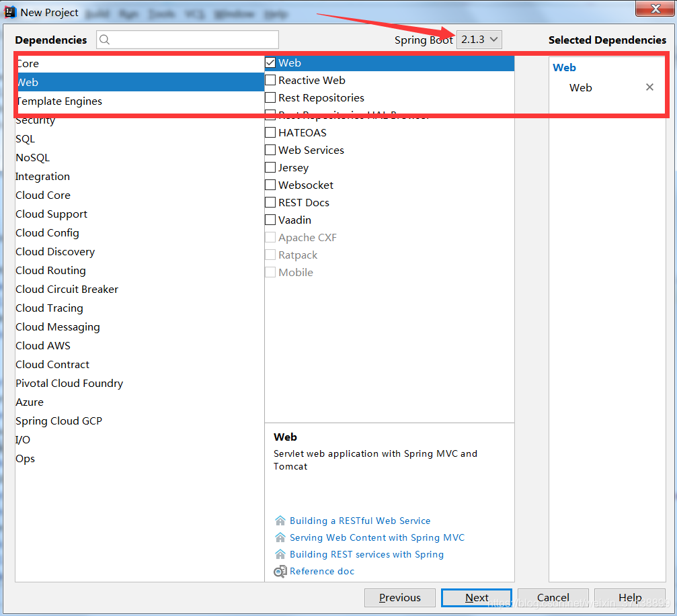Open Building a RESTful Web Service link
This screenshot has height=616, width=677.
[360, 521]
